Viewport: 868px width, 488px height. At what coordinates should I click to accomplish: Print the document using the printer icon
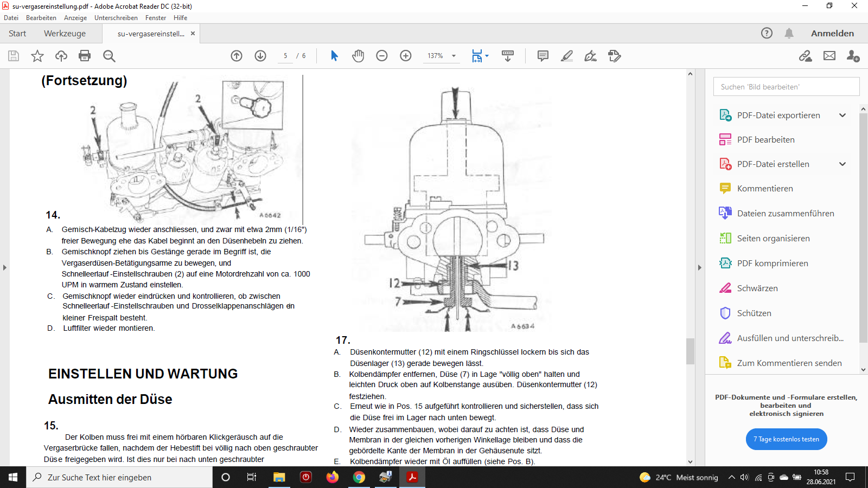pos(85,56)
